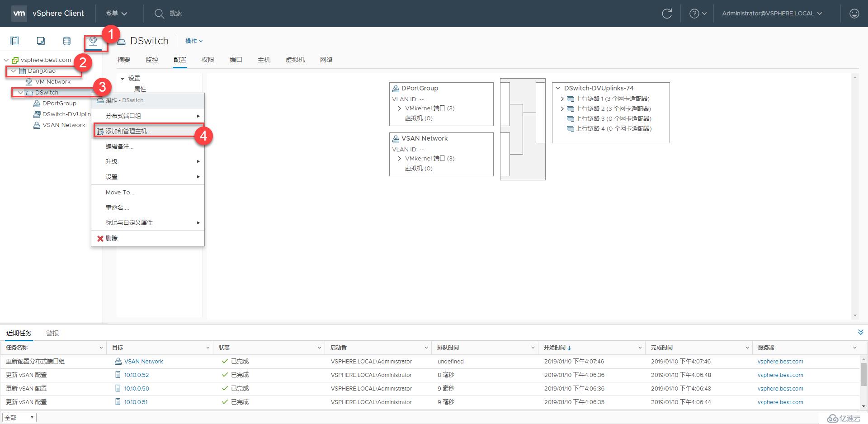The image size is (868, 424).
Task: Choose Move To menu entry
Action: click(x=148, y=193)
